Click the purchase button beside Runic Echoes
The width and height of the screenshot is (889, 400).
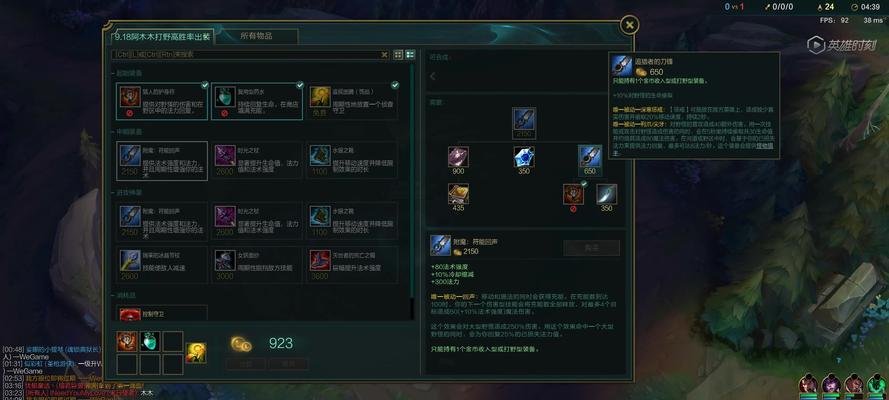591,248
